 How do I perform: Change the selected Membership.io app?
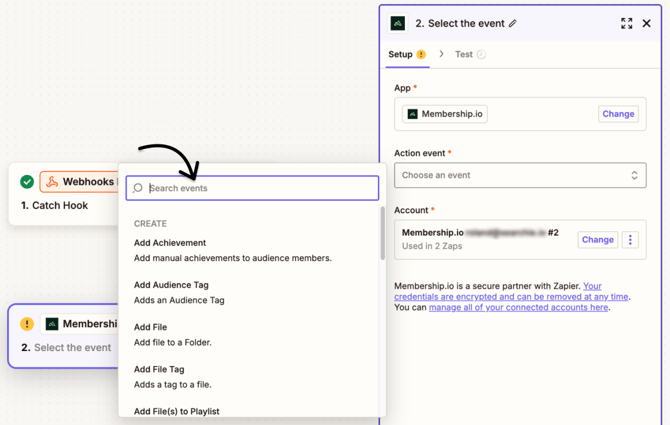coord(618,114)
